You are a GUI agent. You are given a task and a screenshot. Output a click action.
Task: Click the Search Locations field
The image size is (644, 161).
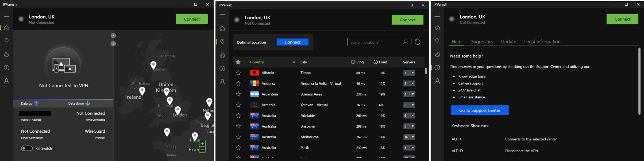379,42
